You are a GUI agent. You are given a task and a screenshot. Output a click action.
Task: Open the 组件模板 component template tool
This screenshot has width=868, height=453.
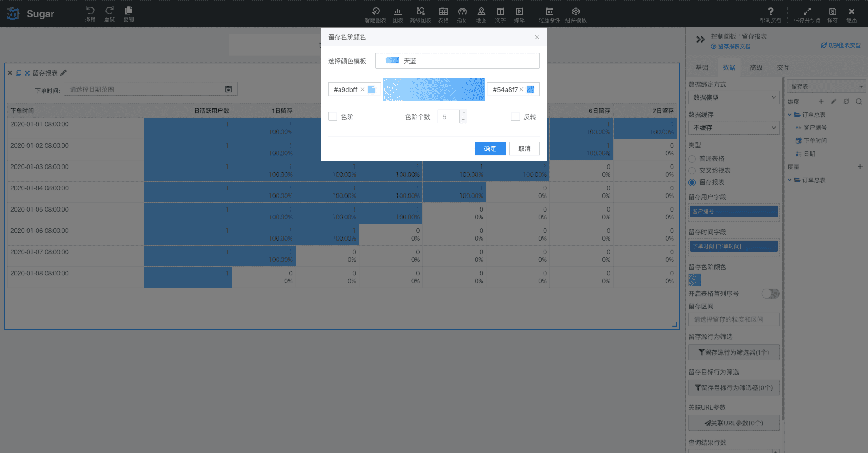576,15
